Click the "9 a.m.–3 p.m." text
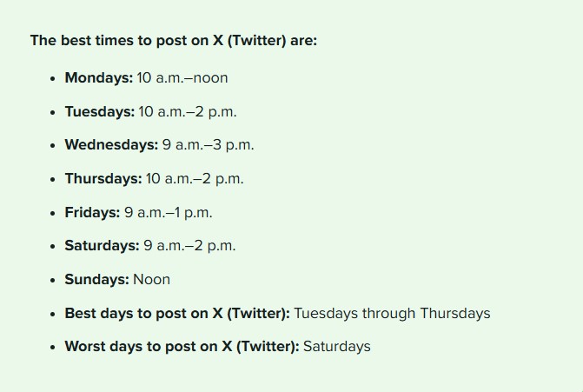The image size is (583, 392). pos(209,144)
